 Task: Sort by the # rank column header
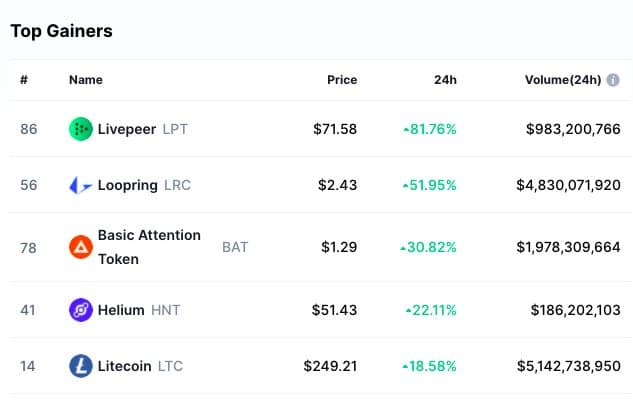click(x=24, y=80)
